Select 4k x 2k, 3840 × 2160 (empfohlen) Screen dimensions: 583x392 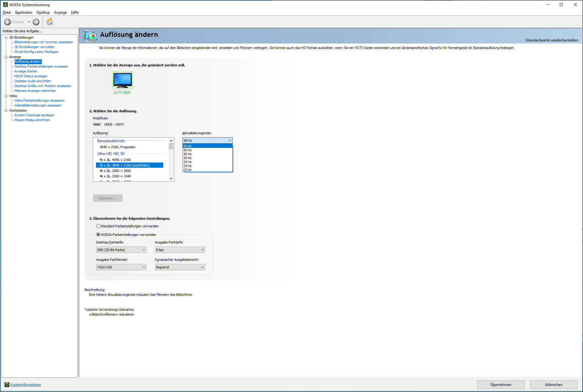[x=129, y=165]
